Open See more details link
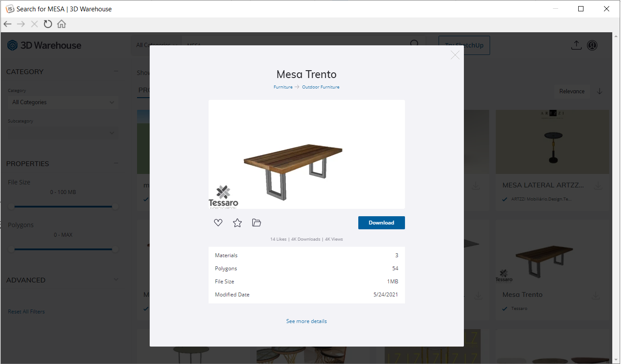 306,321
